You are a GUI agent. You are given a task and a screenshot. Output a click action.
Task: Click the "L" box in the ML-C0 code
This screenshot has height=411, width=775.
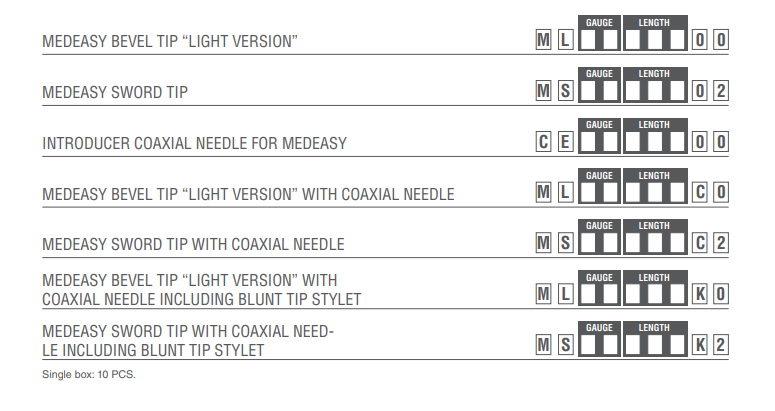coord(565,193)
